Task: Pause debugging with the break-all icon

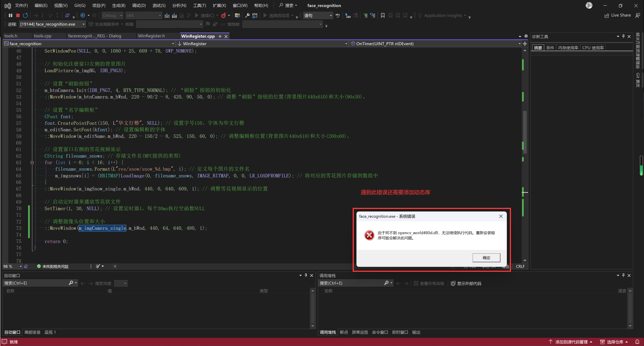Action: click(11, 15)
